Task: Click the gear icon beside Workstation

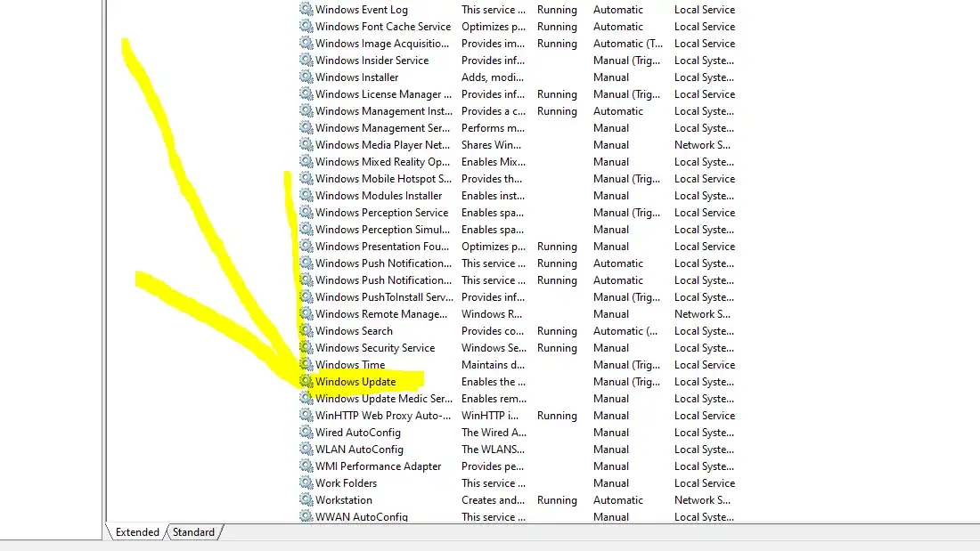Action: pyautogui.click(x=306, y=499)
